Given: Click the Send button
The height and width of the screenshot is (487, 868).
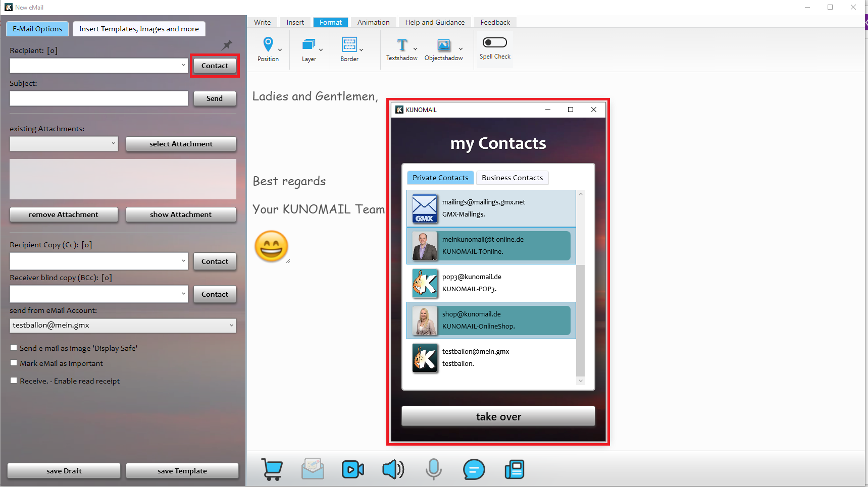Looking at the screenshot, I should coord(215,98).
